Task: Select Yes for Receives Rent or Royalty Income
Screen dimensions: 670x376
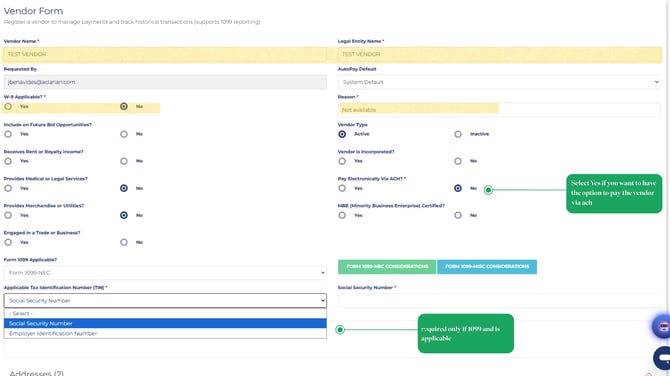Action: click(x=8, y=161)
